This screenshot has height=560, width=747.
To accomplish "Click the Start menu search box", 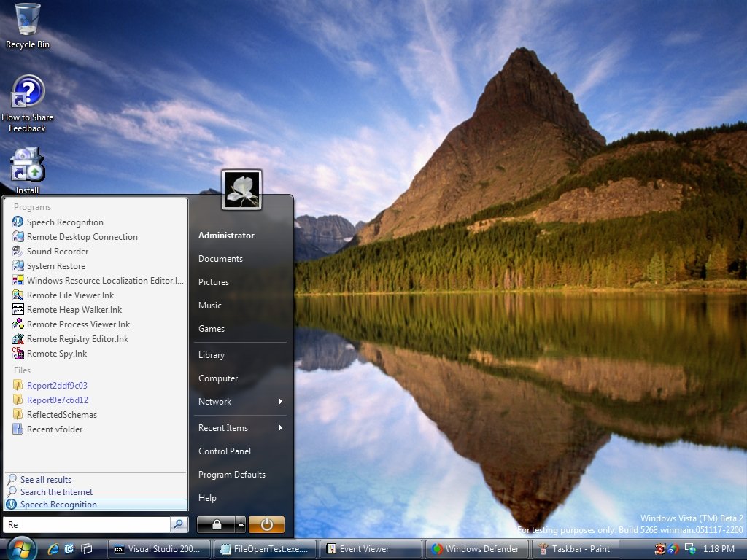I will click(88, 524).
